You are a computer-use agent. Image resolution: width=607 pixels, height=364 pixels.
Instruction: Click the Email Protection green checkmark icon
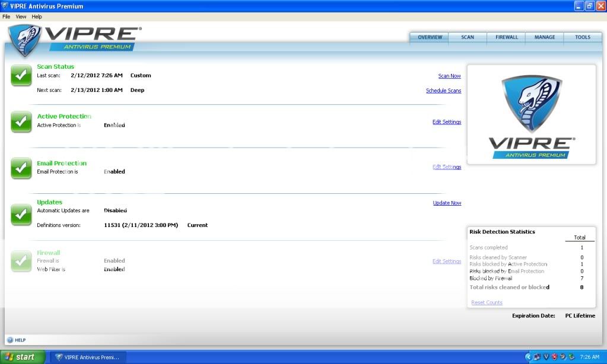(x=21, y=168)
